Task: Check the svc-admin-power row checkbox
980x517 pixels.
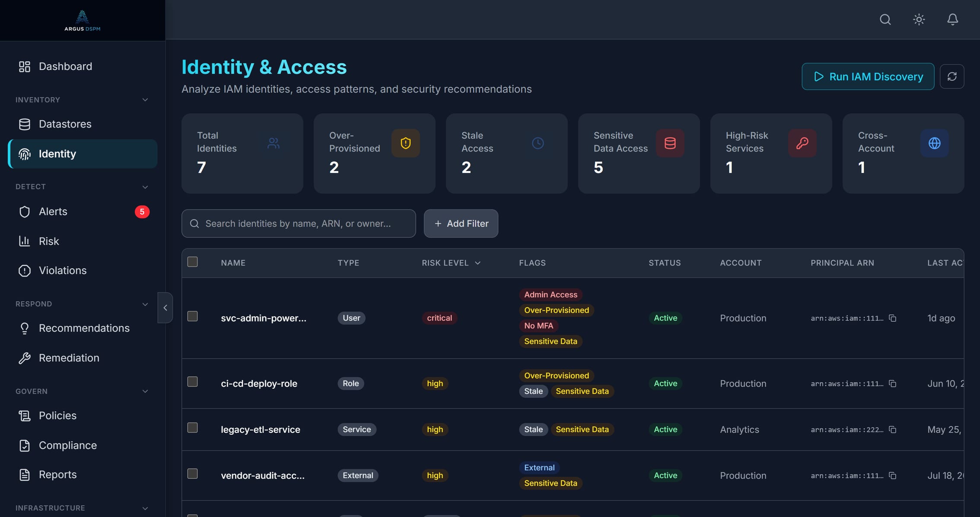Action: (x=192, y=316)
